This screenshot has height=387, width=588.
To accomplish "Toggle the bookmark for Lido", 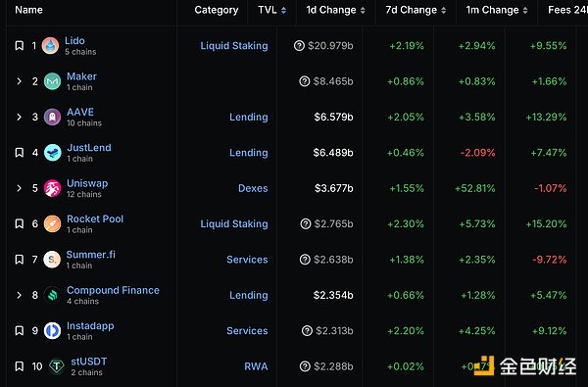I will pos(20,46).
